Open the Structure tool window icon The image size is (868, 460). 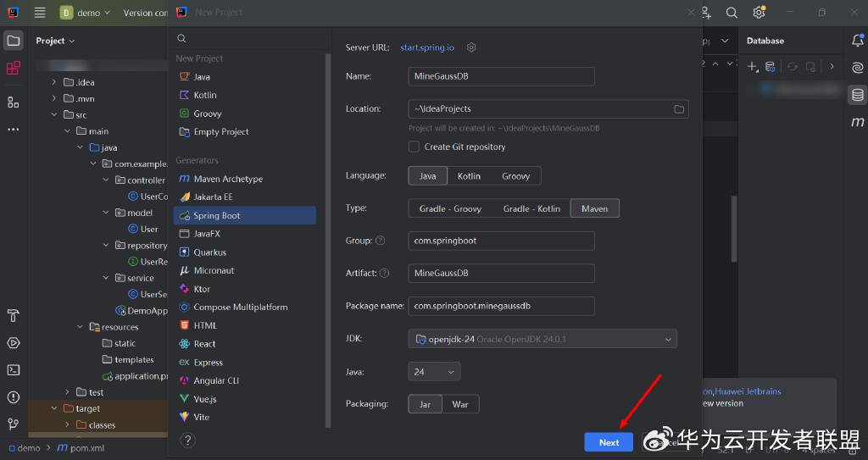(14, 103)
